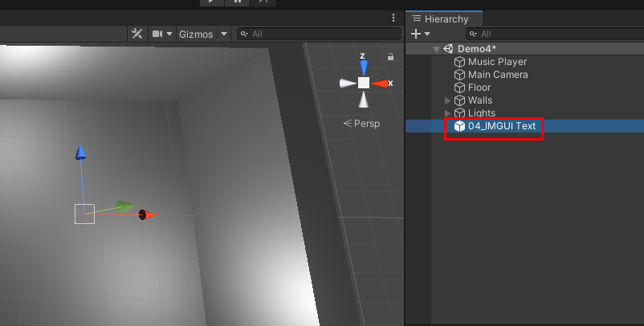This screenshot has width=644, height=326.
Task: Open the Gizmos dropdown arrow
Action: pos(224,34)
